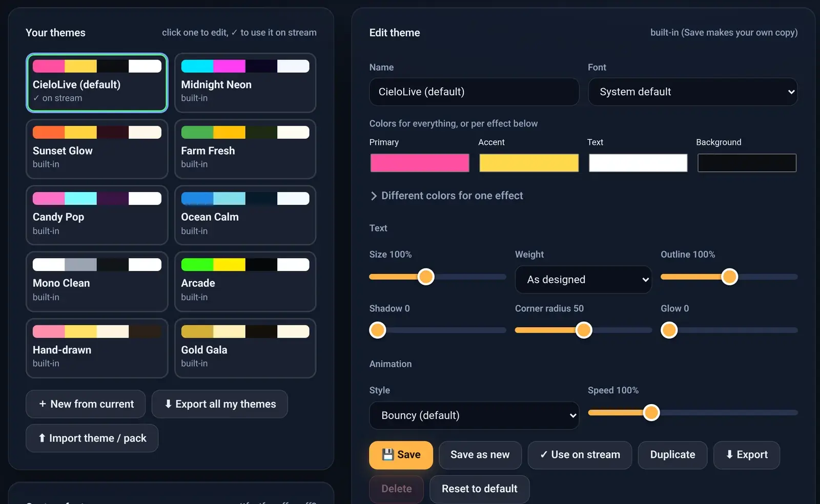Export the current theme
Screen dimensions: 820x504
tap(747, 455)
